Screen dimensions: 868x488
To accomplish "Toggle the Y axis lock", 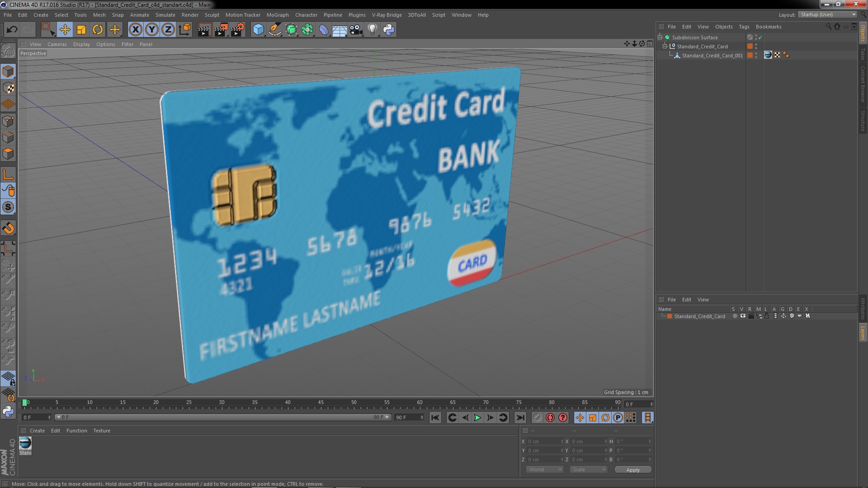I will [152, 30].
